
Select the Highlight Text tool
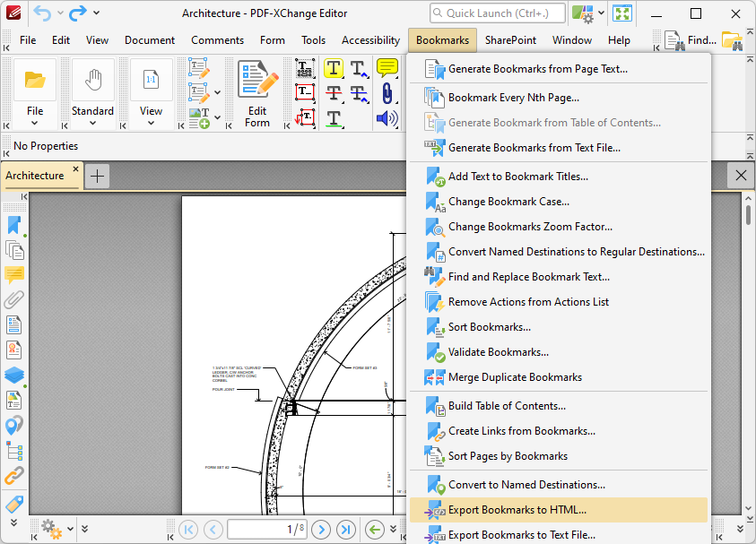coord(334,69)
